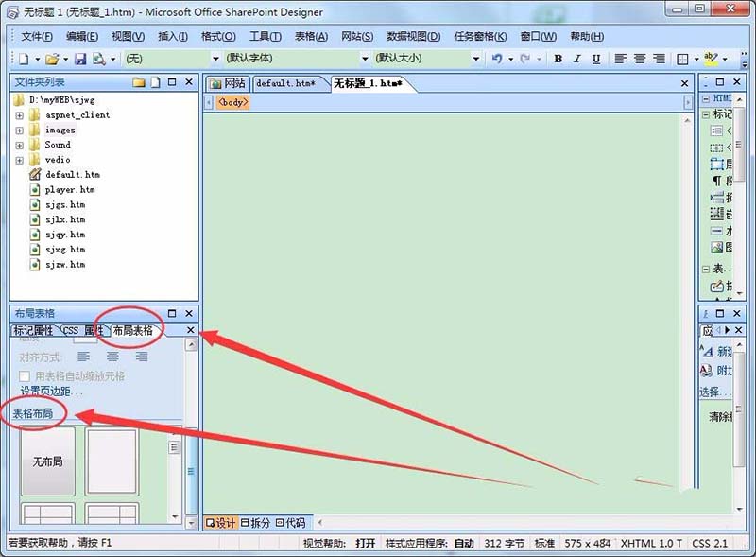Select center alignment in layout tables panel
The image size is (756, 557).
(112, 357)
